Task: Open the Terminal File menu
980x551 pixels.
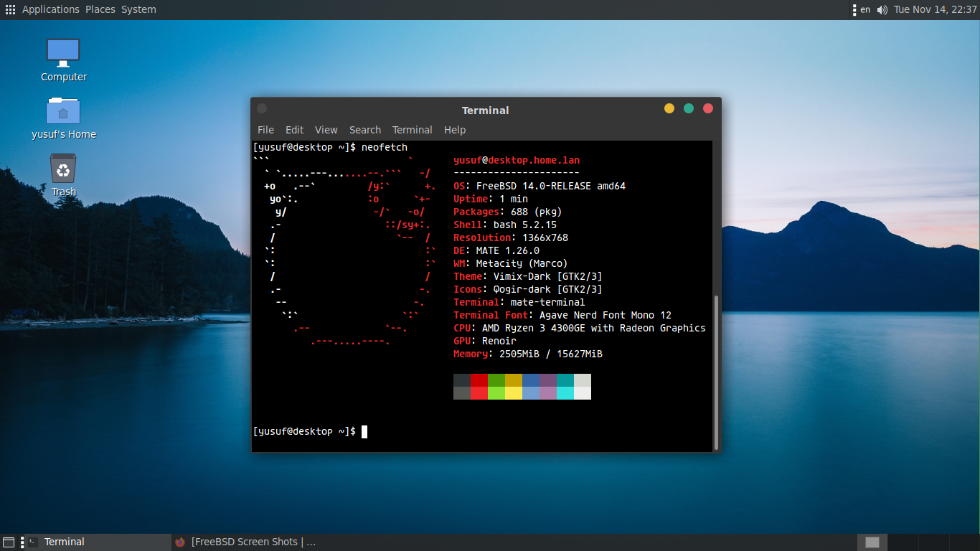Action: 265,130
